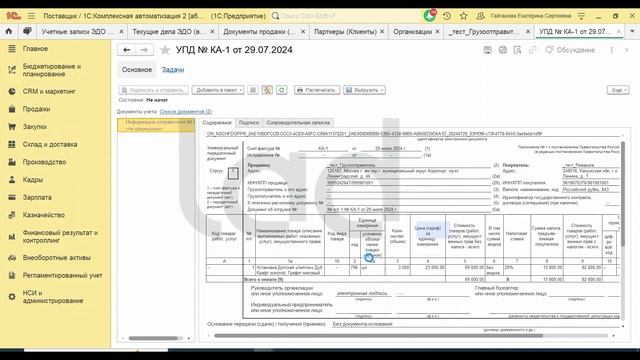The height and width of the screenshot is (360, 640).
Task: Click the left list horizontal scrollbar
Action: 153,338
